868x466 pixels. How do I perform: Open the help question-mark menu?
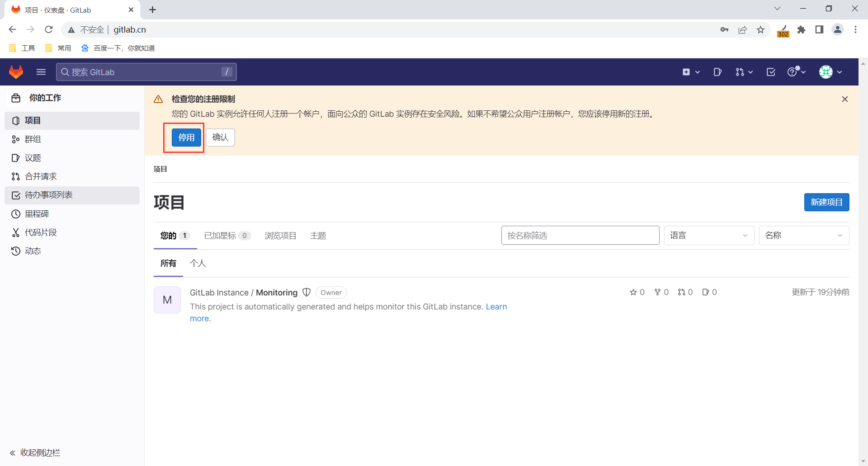[x=797, y=72]
